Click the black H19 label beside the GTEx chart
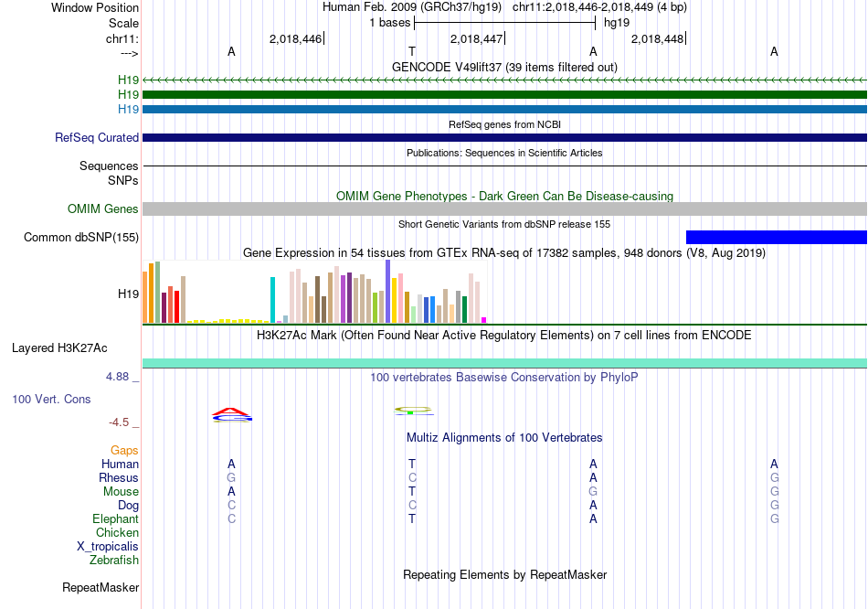 click(x=128, y=294)
